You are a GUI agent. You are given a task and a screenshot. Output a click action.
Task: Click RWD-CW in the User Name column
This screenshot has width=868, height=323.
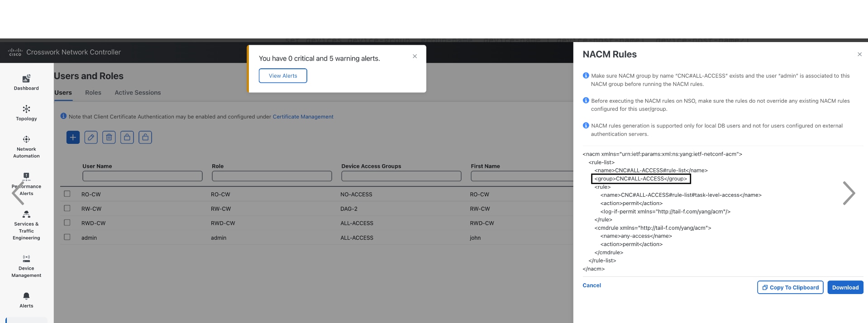click(x=93, y=223)
